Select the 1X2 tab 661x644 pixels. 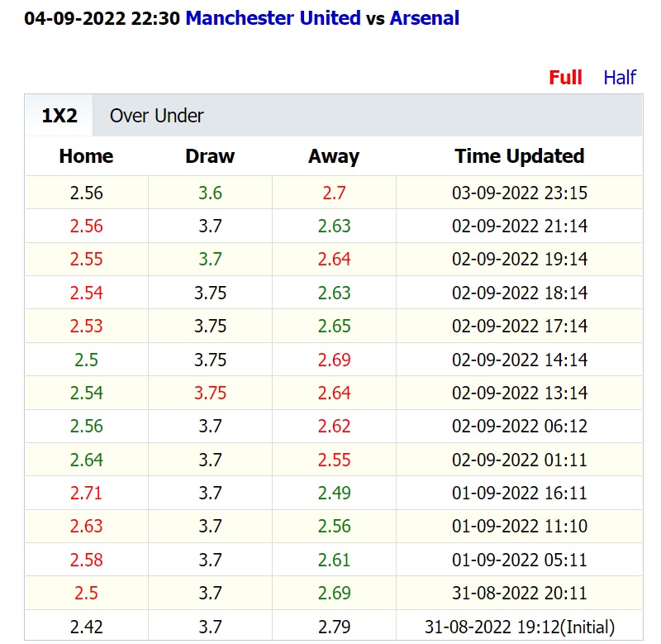coord(59,116)
